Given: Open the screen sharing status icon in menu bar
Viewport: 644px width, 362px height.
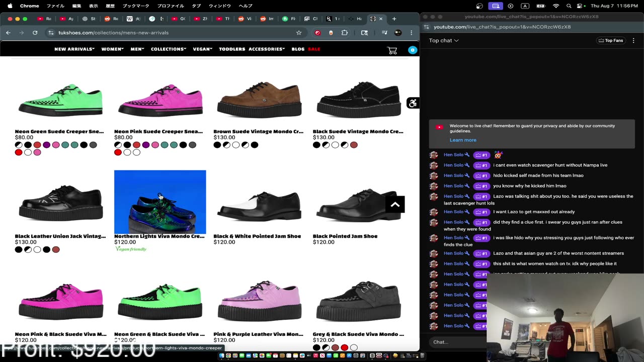Looking at the screenshot, I should pyautogui.click(x=496, y=6).
